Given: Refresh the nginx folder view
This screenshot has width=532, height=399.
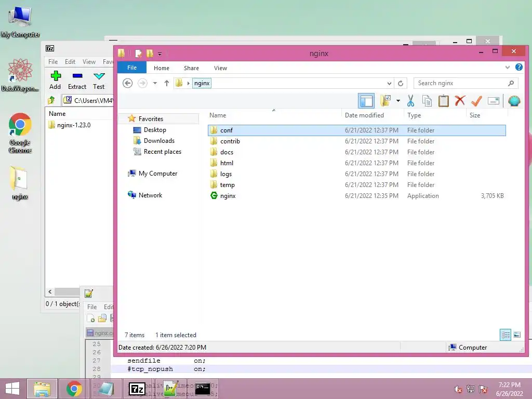Looking at the screenshot, I should 401,83.
